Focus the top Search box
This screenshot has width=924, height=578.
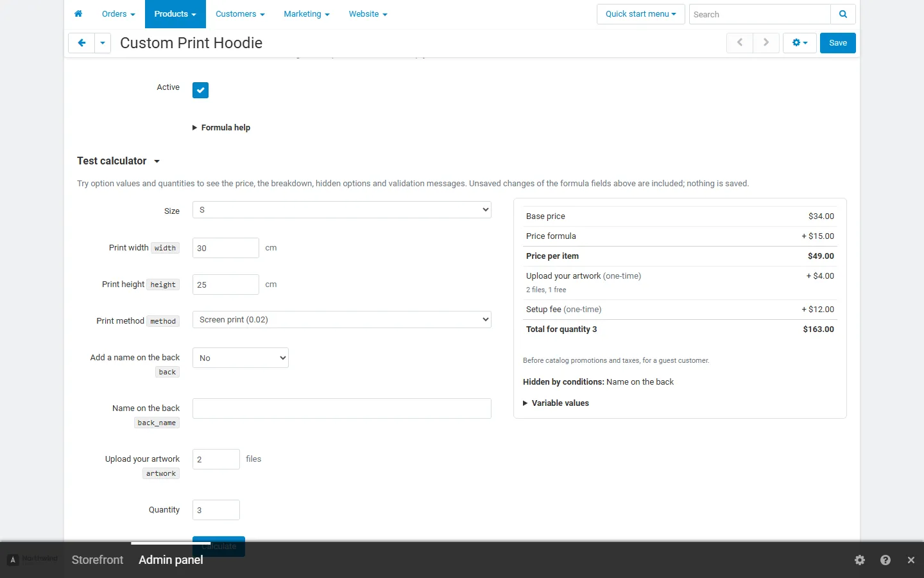click(x=760, y=14)
